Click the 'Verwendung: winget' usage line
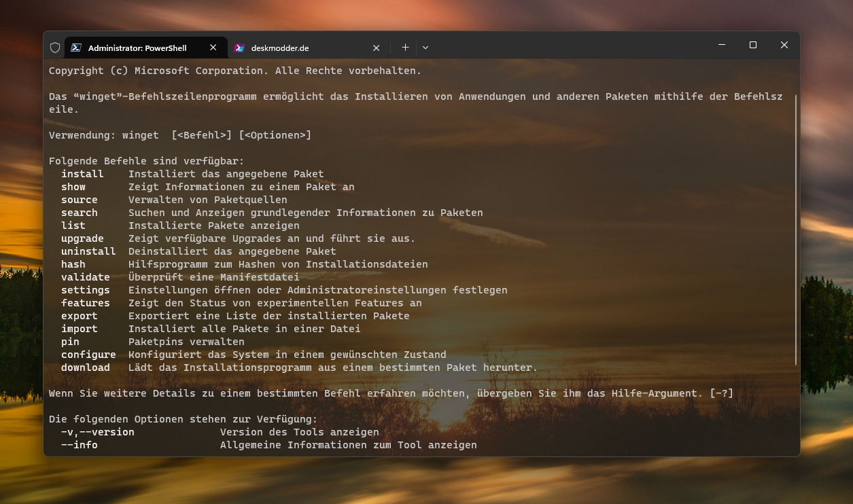This screenshot has height=504, width=853. [x=180, y=135]
